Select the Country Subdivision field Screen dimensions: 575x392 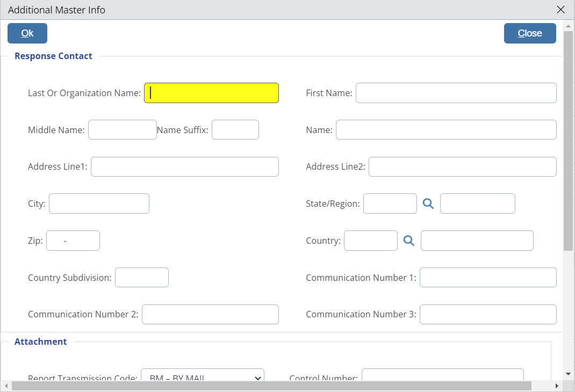[x=142, y=278]
